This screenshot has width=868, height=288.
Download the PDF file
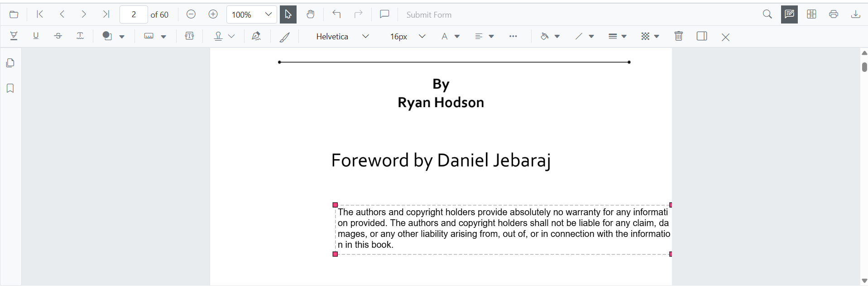(855, 14)
